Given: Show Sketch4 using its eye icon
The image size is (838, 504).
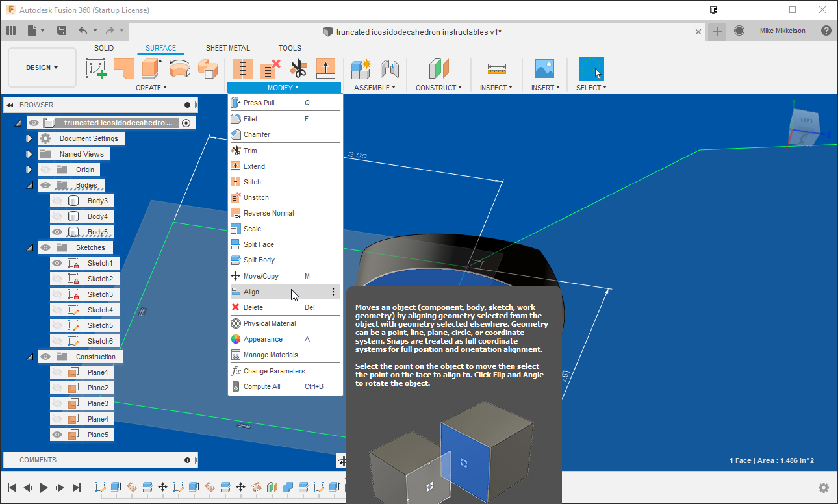Looking at the screenshot, I should click(57, 310).
